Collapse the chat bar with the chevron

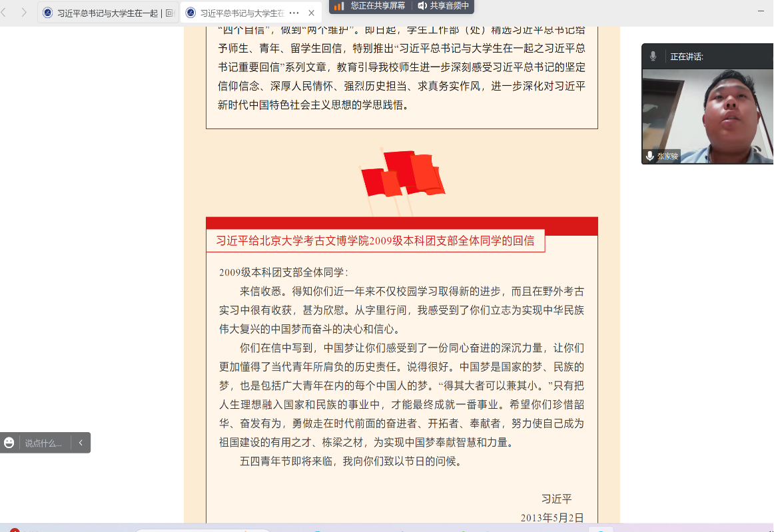(81, 443)
